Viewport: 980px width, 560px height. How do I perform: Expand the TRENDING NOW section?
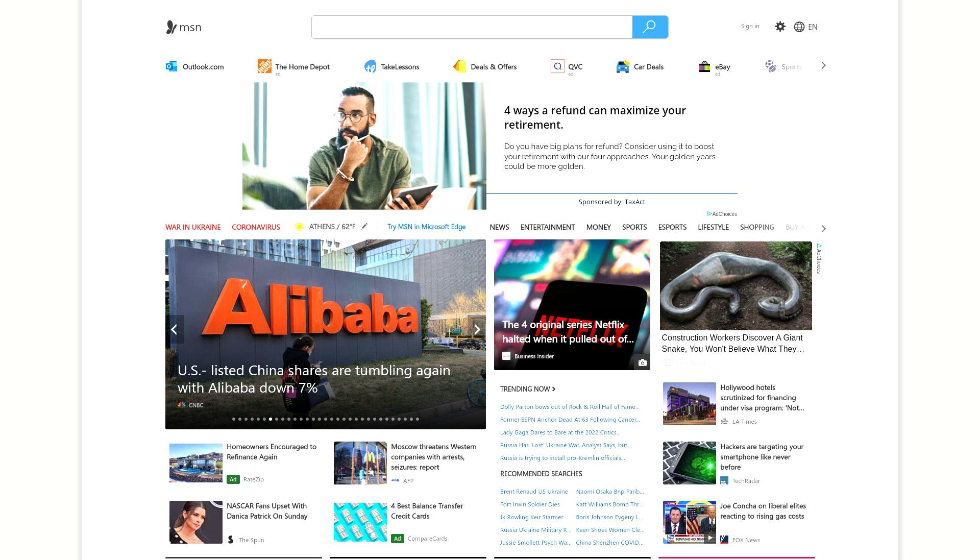pyautogui.click(x=528, y=389)
